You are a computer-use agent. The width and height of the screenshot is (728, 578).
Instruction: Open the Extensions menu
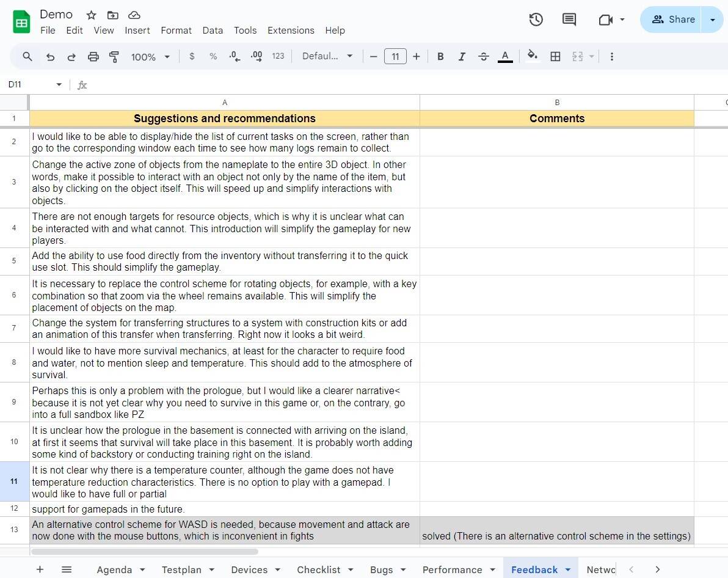tap(291, 31)
